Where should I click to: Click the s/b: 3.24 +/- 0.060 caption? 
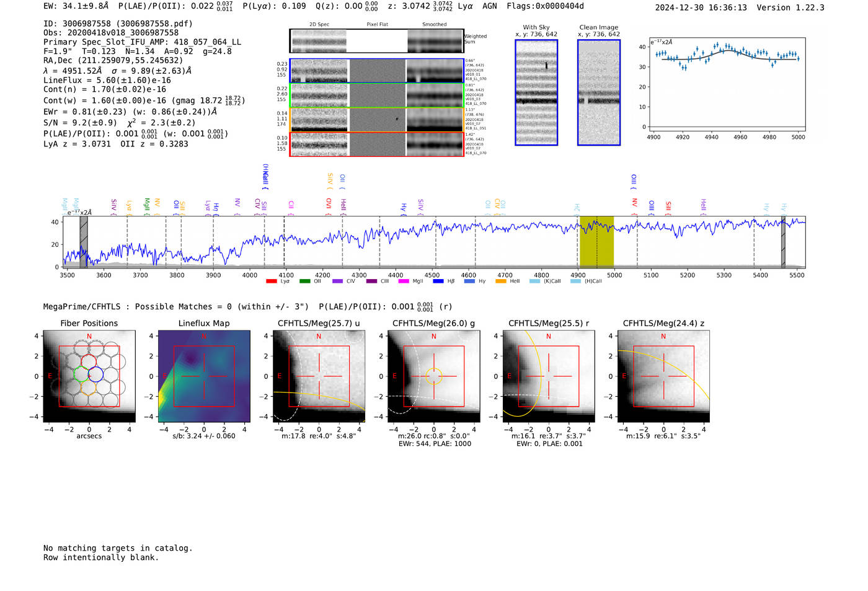204,436
